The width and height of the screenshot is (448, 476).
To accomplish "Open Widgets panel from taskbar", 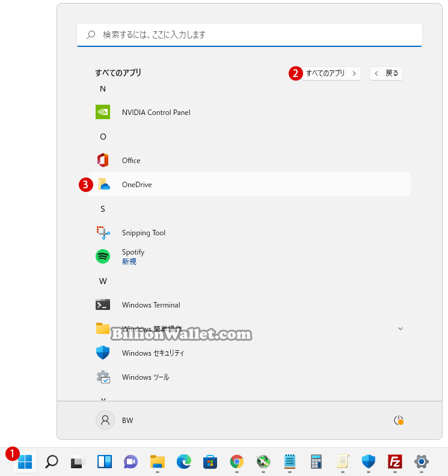I will pos(105,462).
